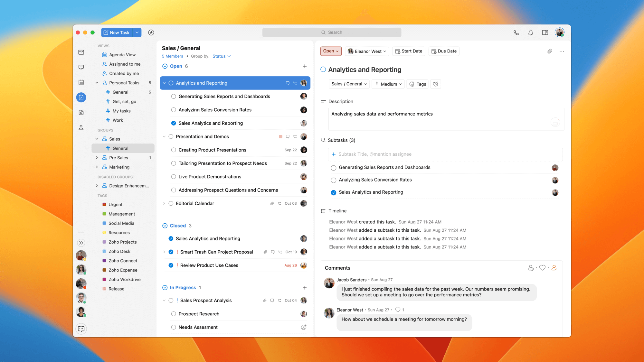The width and height of the screenshot is (644, 362).
Task: Click the notifications bell icon
Action: pyautogui.click(x=530, y=32)
